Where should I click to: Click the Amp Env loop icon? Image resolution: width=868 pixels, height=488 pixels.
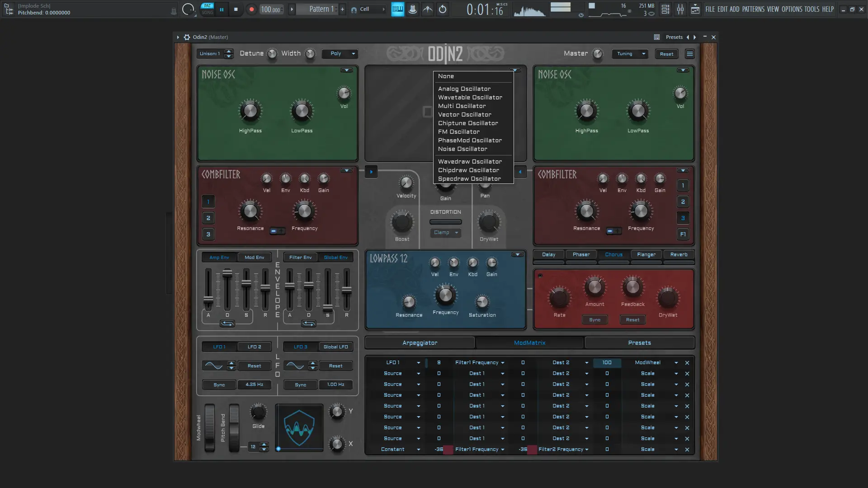(x=227, y=324)
